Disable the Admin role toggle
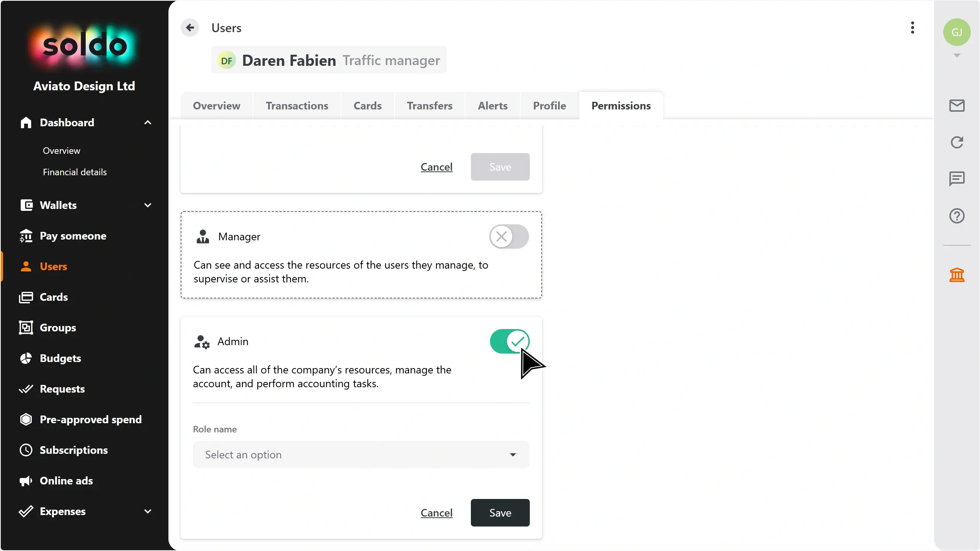The width and height of the screenshot is (980, 551). [510, 341]
